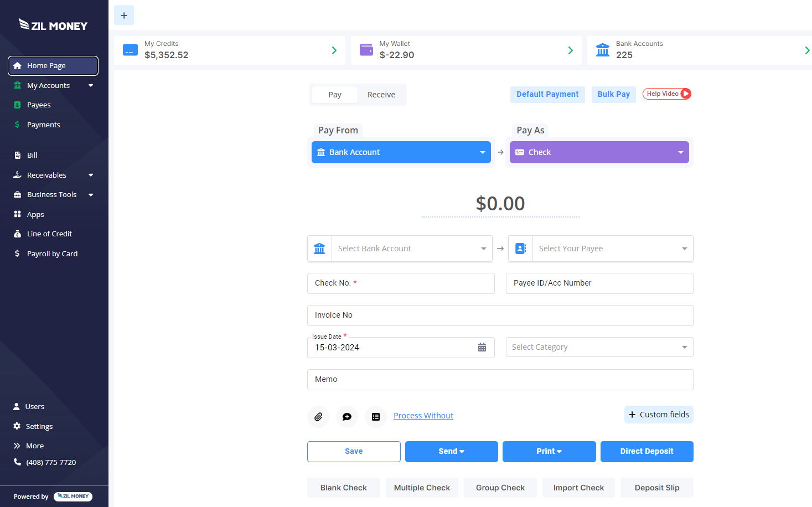Open the Help Video play button
Screen dimensions: 812x507
coord(685,94)
